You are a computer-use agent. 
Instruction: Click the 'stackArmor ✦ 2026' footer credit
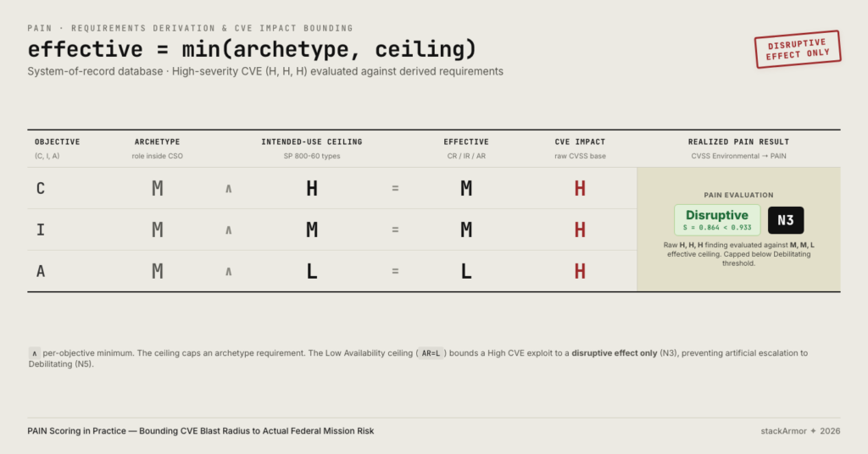pos(800,431)
